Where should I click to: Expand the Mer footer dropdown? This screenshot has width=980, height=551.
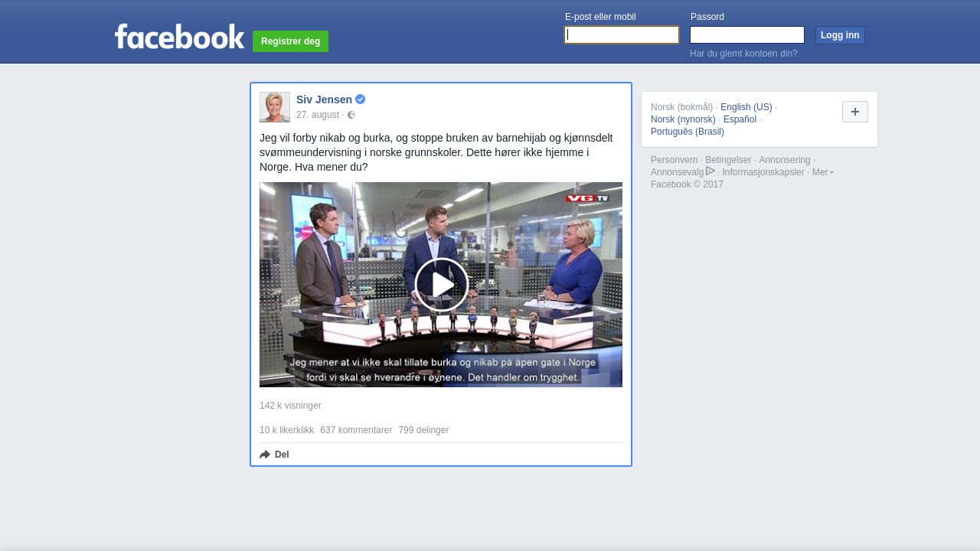coord(822,172)
